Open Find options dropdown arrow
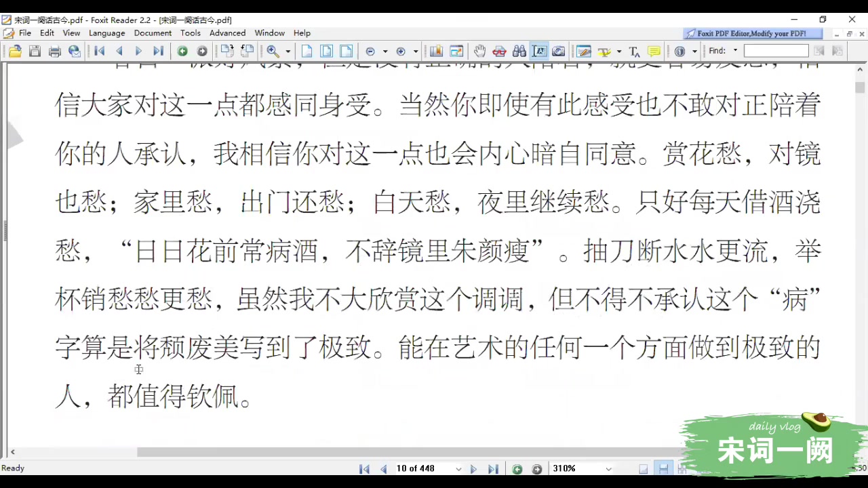This screenshot has height=488, width=868. point(735,51)
